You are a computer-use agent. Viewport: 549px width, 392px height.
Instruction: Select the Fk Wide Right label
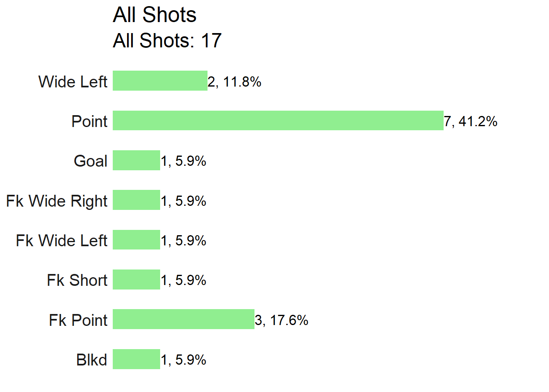pos(57,201)
